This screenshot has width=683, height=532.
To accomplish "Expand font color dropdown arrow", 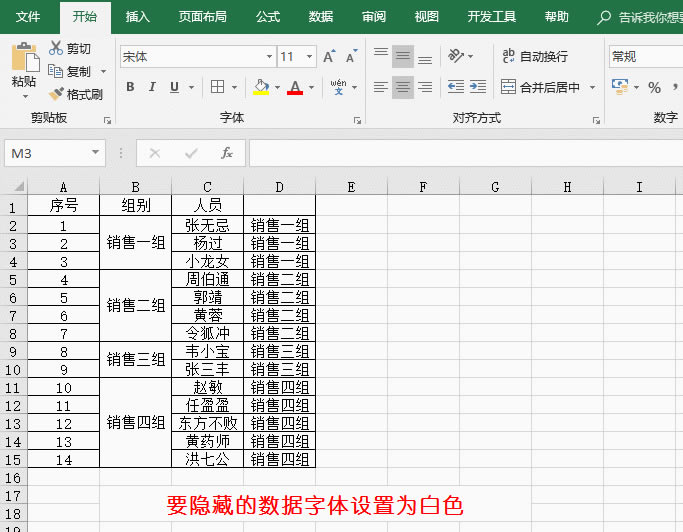I will 311,88.
